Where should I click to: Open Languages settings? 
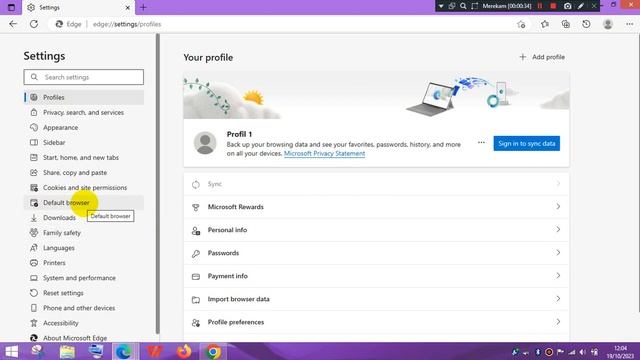[84, 248]
